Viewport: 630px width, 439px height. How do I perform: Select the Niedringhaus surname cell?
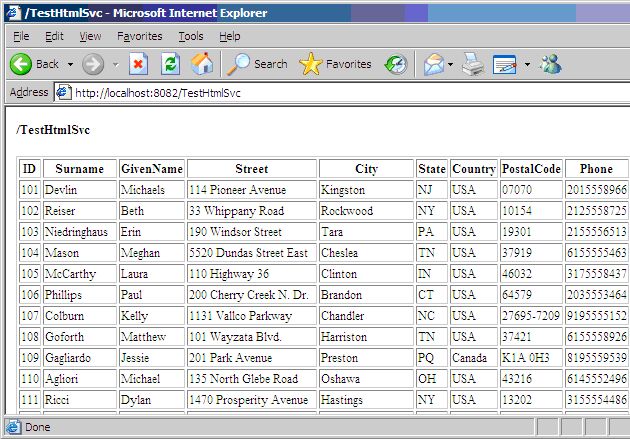pos(80,232)
